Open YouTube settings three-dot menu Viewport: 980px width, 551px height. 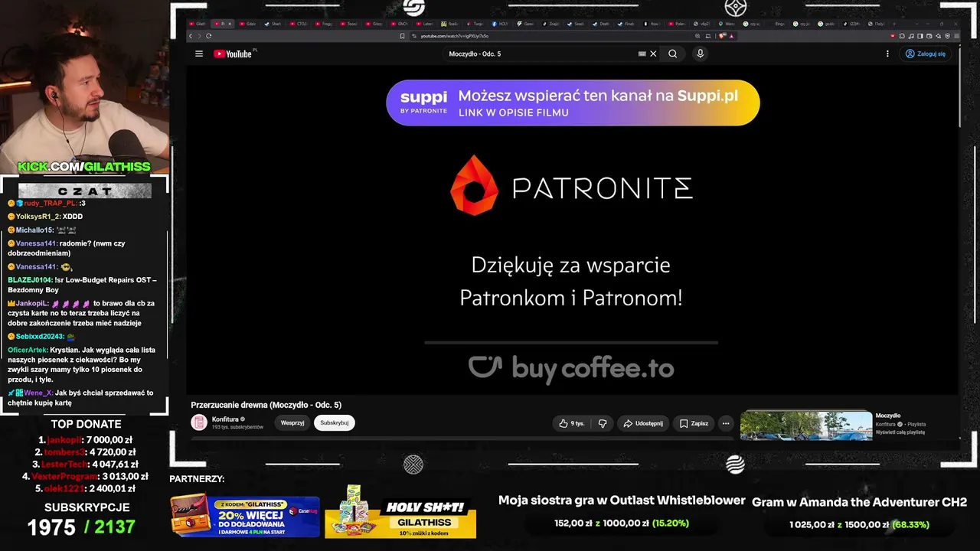click(x=887, y=54)
